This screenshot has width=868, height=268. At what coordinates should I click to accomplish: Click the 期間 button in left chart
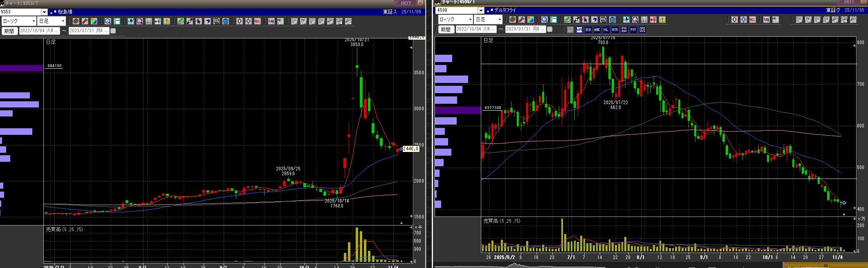pyautogui.click(x=9, y=31)
